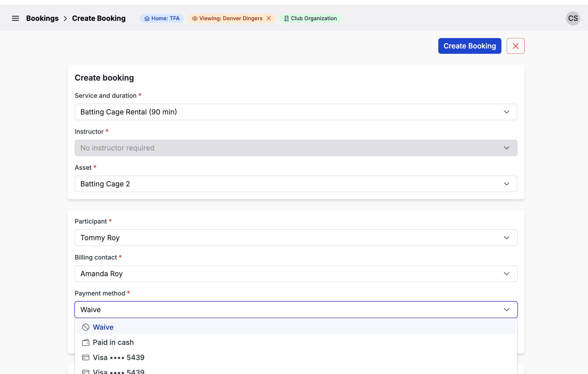Open the CS user avatar menu
The height and width of the screenshot is (374, 588).
(573, 18)
